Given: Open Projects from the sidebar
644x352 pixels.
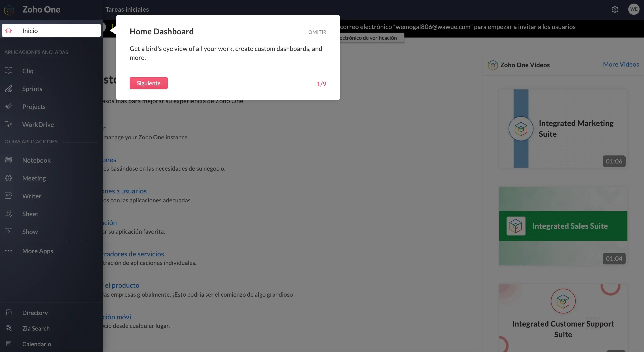Looking at the screenshot, I should [x=51, y=107].
